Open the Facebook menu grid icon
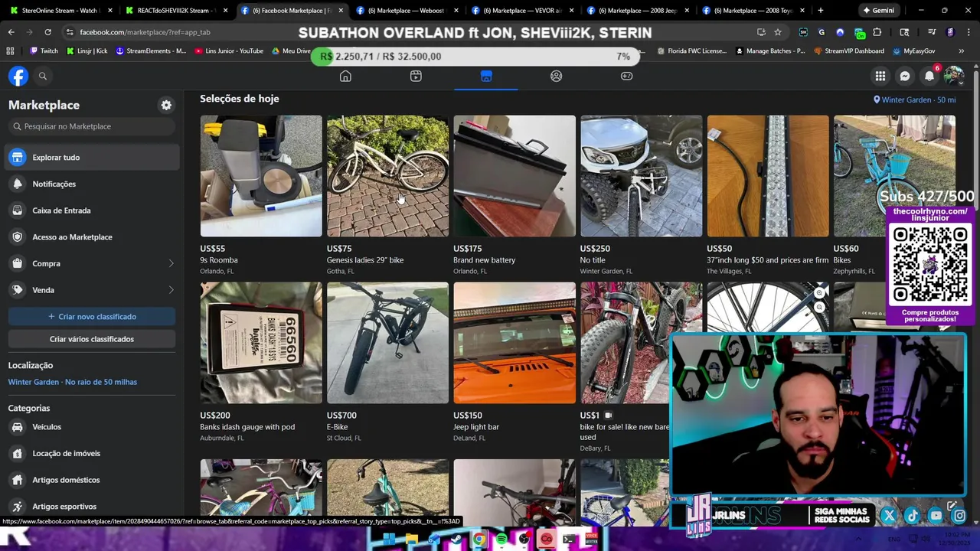Screen dimensions: 980x551 880,76
